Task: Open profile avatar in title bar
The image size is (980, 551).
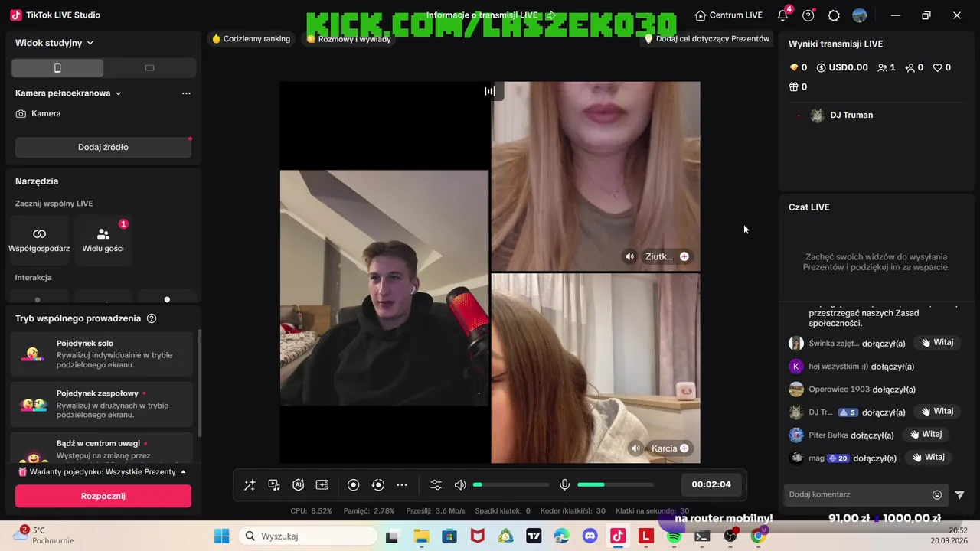Action: (860, 15)
